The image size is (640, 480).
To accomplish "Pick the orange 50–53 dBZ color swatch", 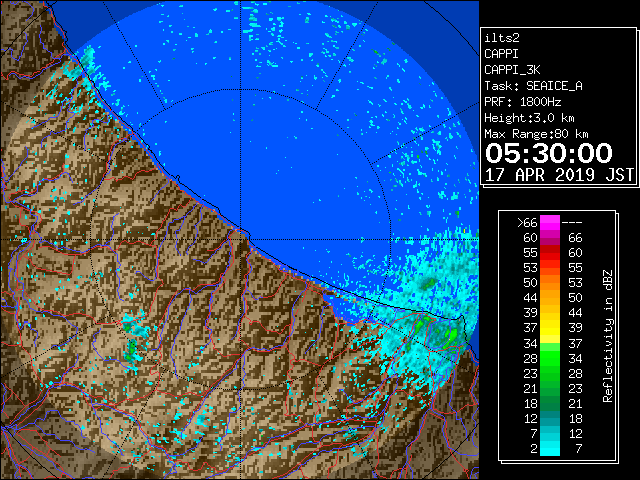I will pos(550,283).
